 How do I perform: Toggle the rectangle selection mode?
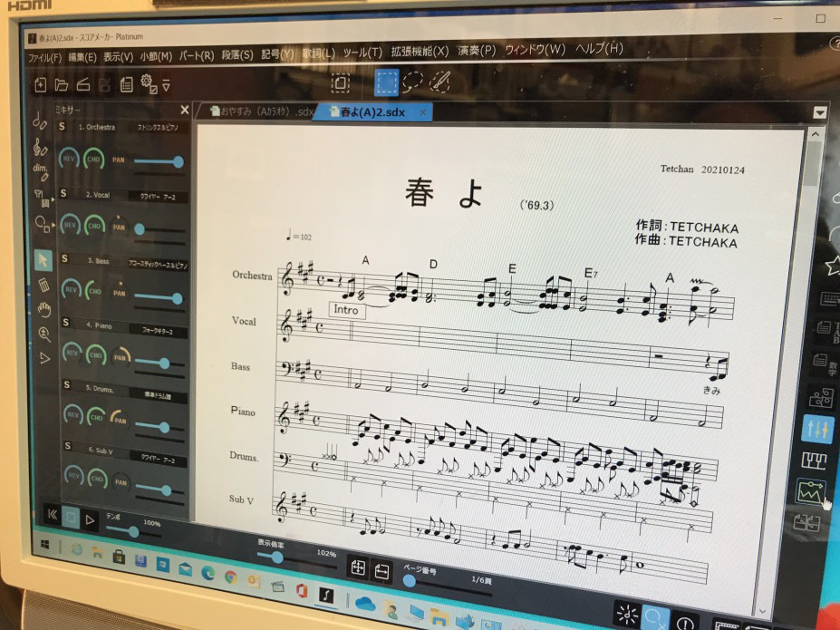(386, 83)
